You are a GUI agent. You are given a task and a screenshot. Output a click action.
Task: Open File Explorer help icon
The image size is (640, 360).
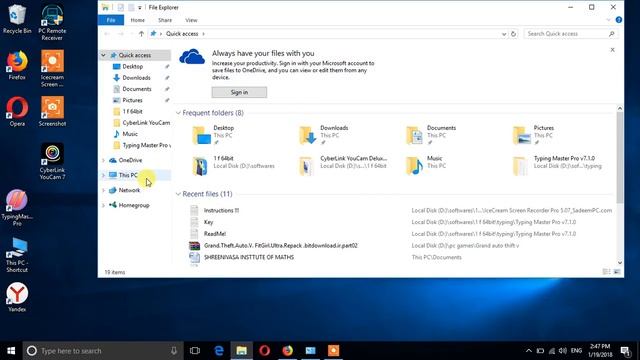(x=619, y=20)
